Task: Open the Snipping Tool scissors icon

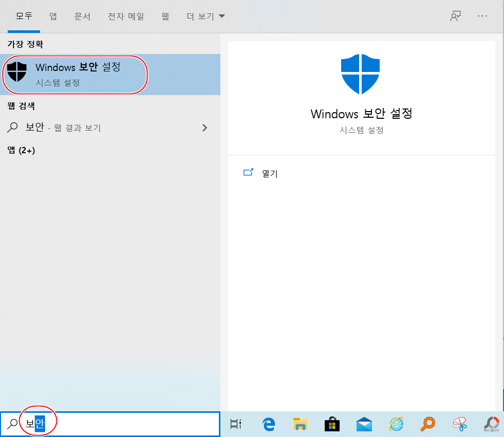Action: coord(460,424)
